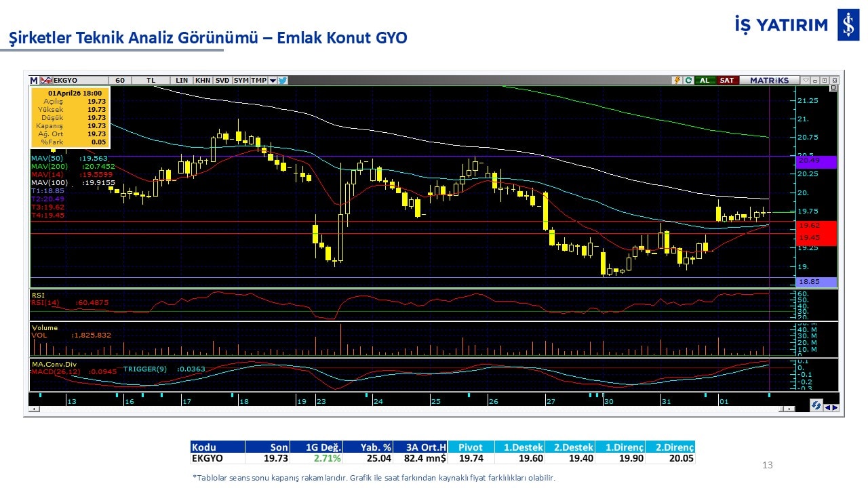Viewport: 868px width, 488px height.
Task: Open the 60 period selector
Action: pyautogui.click(x=120, y=80)
